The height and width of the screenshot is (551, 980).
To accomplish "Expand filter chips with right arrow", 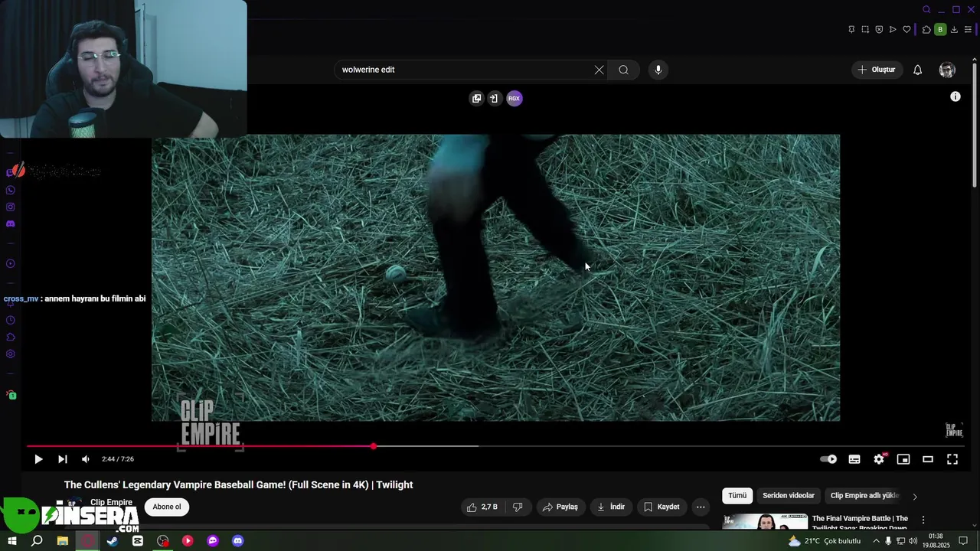I will click(915, 496).
